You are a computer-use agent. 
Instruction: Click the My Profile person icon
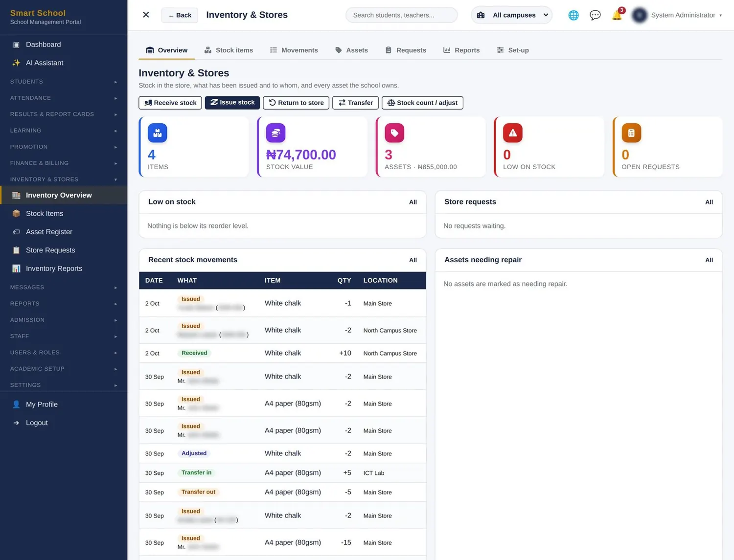[x=16, y=404]
